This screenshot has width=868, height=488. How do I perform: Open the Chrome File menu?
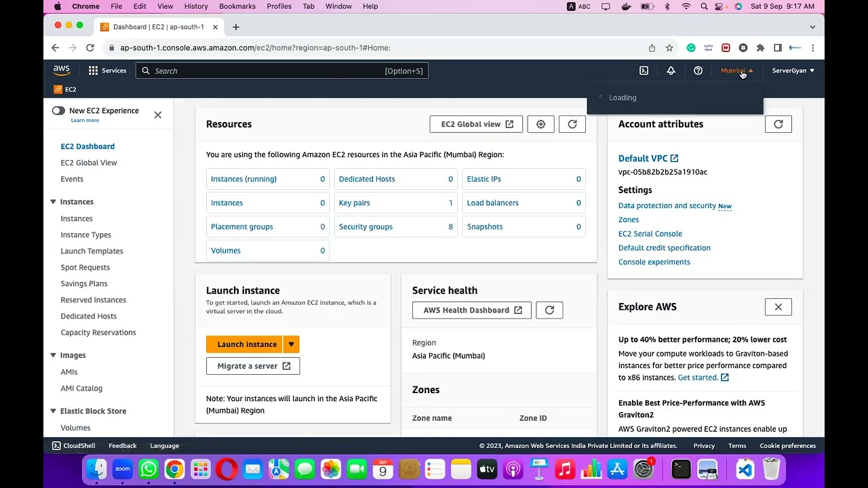(x=117, y=6)
